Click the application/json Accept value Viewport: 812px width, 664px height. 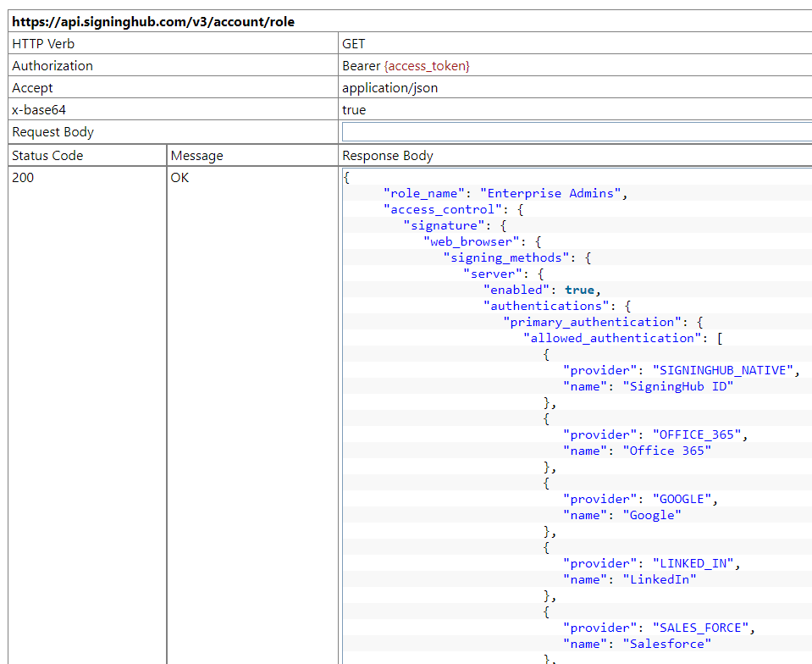coord(389,88)
